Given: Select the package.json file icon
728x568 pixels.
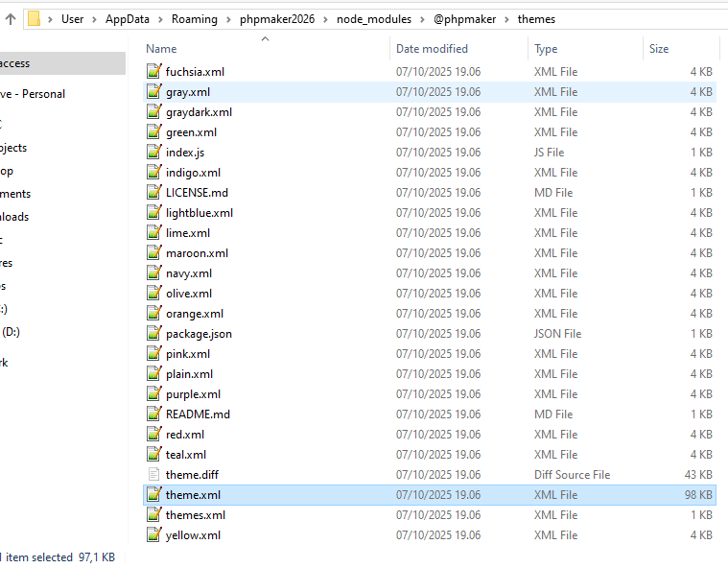Looking at the screenshot, I should [x=153, y=334].
